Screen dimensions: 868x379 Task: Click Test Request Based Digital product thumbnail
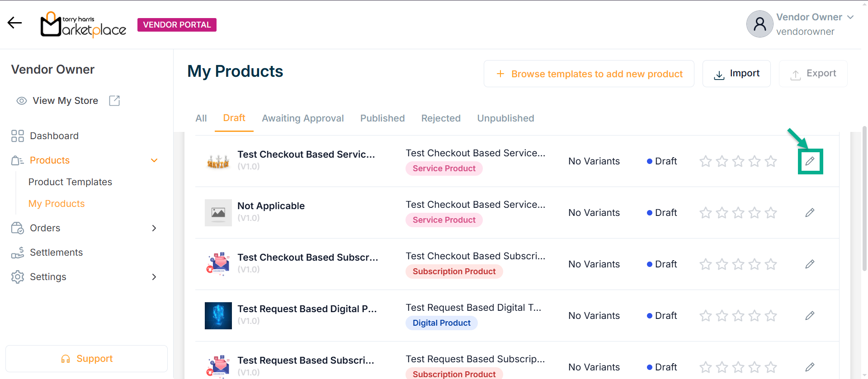coord(218,316)
